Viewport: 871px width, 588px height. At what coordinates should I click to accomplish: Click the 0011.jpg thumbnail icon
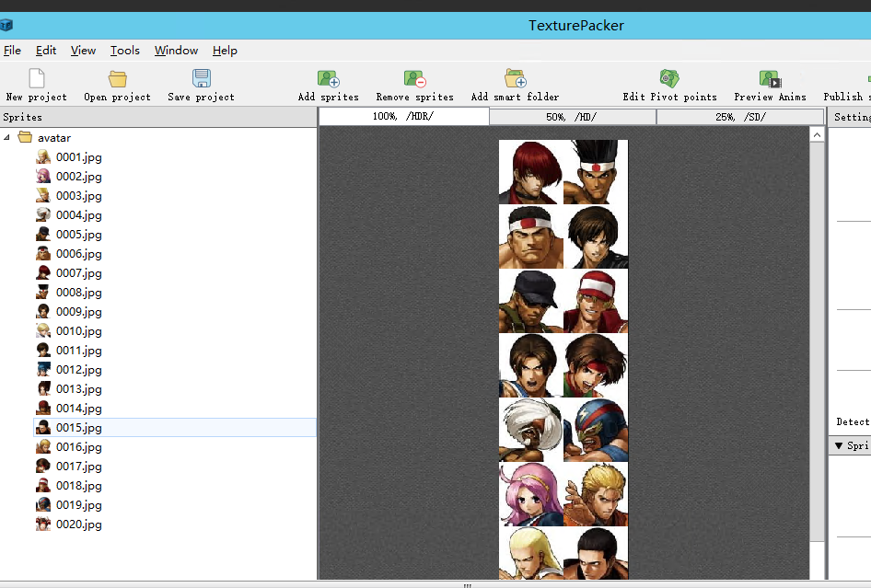(x=43, y=351)
